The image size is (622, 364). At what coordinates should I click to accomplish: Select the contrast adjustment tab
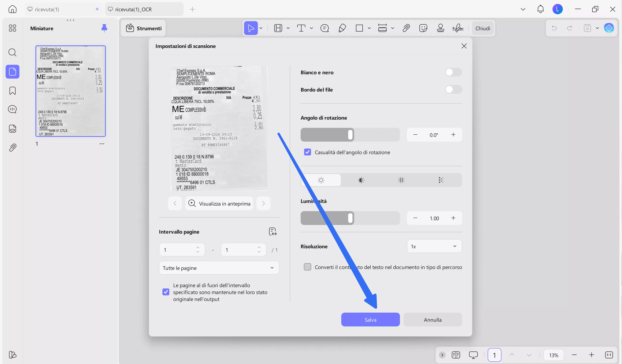[361, 180]
